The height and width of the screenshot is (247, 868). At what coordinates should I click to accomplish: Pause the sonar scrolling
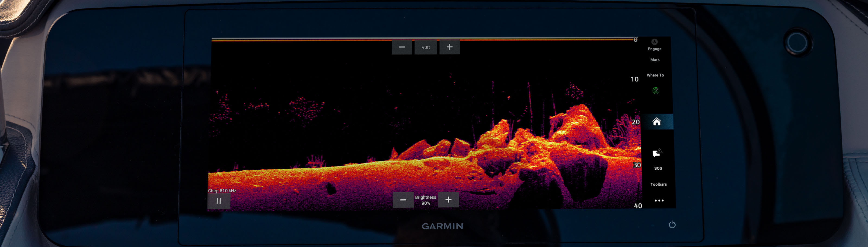219,201
